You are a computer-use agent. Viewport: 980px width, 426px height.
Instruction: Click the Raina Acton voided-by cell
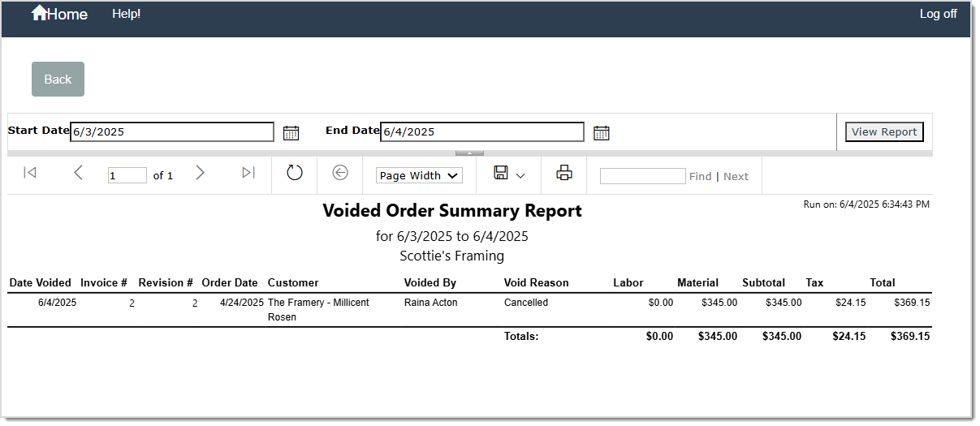tap(430, 303)
